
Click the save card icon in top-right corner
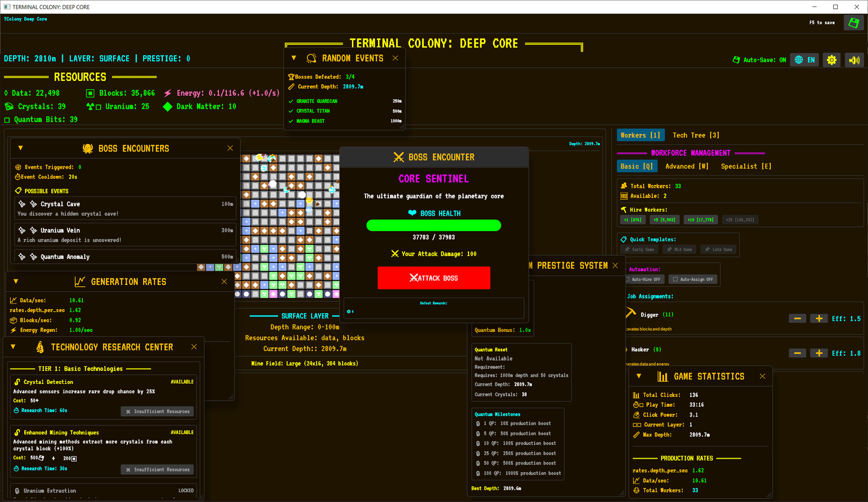pyautogui.click(x=854, y=22)
